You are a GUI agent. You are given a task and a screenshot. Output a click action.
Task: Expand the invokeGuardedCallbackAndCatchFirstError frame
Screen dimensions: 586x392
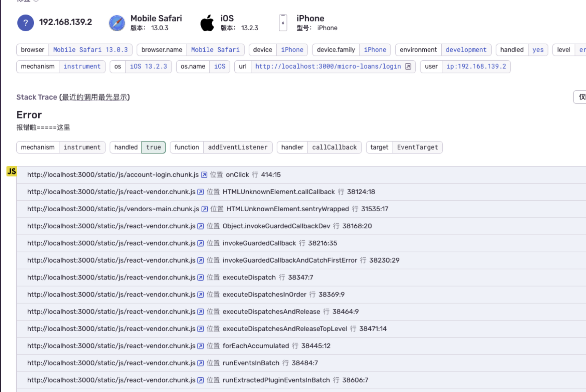tap(301, 260)
